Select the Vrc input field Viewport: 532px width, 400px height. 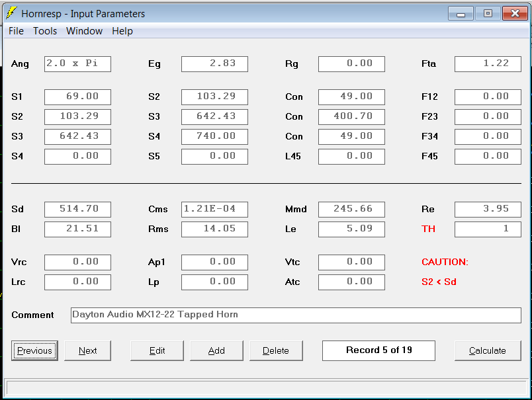pos(77,262)
